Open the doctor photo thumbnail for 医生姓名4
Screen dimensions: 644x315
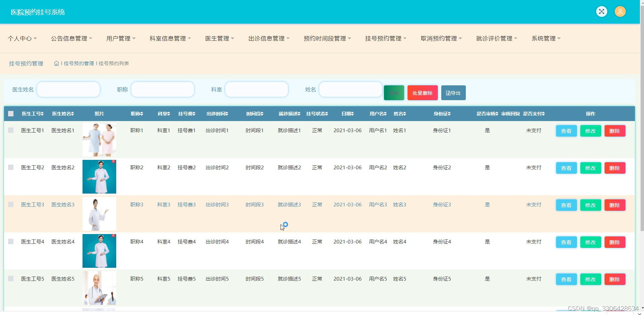(99, 251)
